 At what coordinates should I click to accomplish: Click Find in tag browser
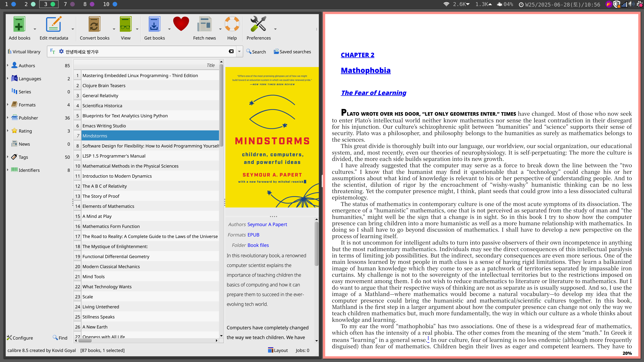coord(60,338)
